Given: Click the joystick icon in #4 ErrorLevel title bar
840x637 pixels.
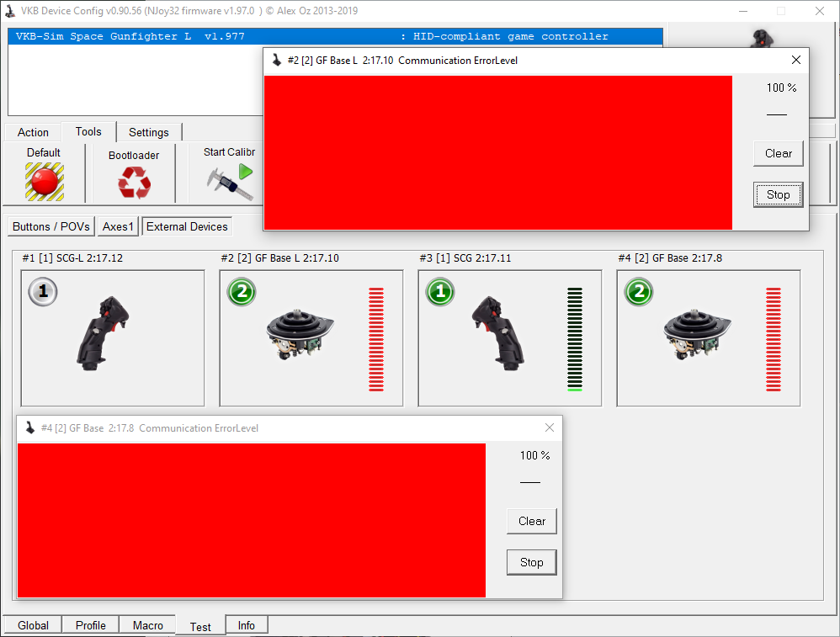Looking at the screenshot, I should (x=30, y=427).
